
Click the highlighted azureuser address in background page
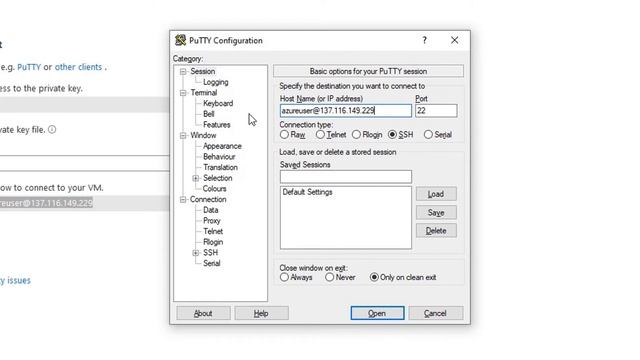[x=46, y=203]
